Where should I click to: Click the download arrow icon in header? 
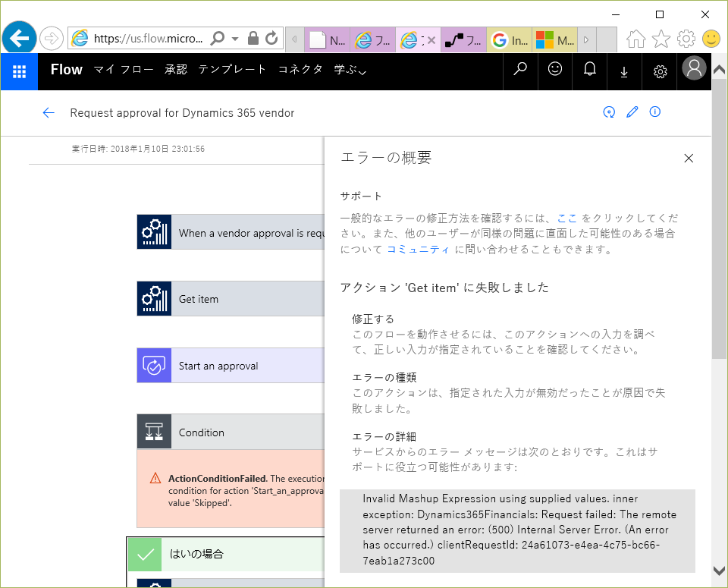tap(624, 71)
